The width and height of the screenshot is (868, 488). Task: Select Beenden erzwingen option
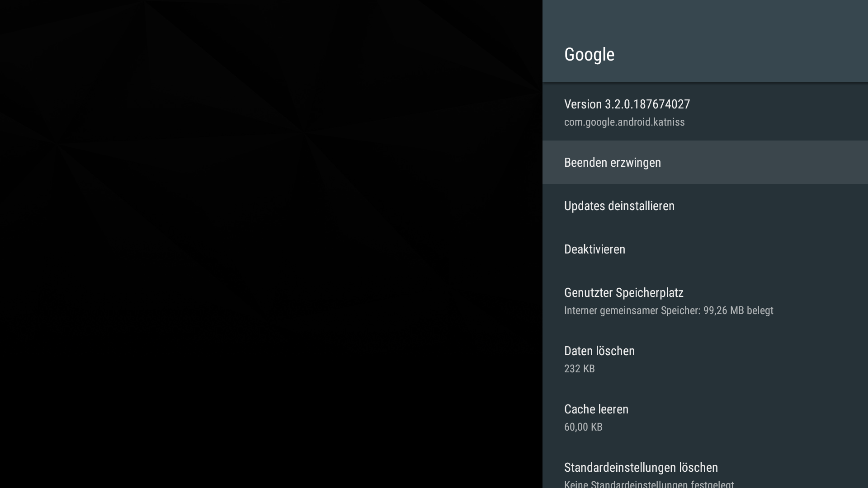click(x=705, y=162)
